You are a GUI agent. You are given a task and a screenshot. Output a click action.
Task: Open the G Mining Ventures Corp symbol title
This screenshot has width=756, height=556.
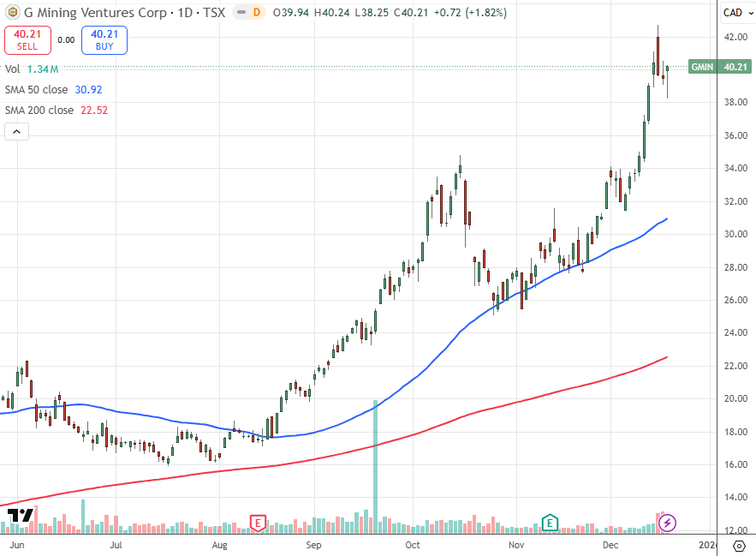(x=96, y=13)
